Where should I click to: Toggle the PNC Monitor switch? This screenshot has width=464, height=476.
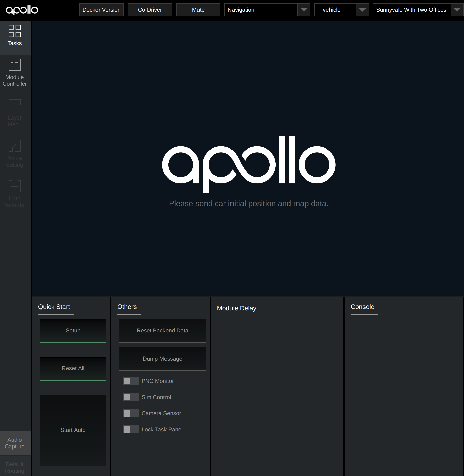pos(131,381)
